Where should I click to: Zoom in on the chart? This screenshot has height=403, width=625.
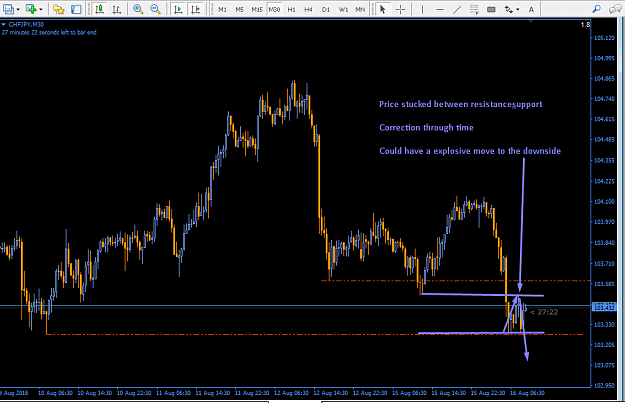coord(138,9)
